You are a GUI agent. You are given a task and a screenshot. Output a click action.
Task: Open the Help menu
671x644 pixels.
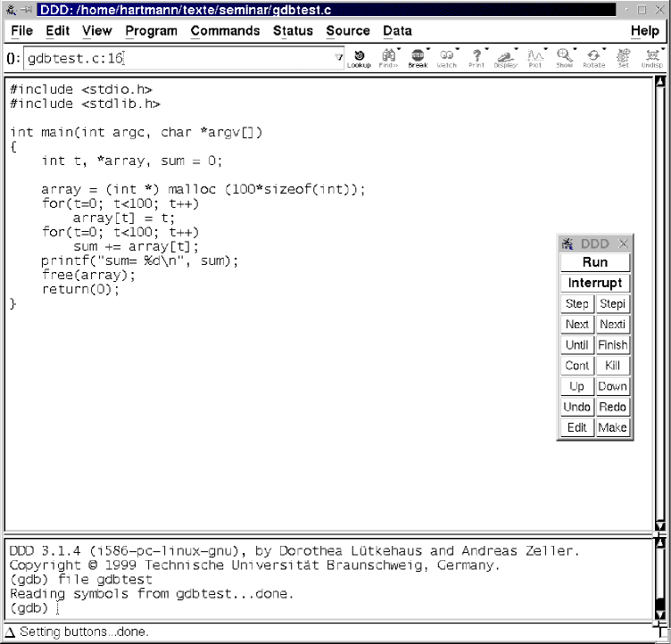645,31
